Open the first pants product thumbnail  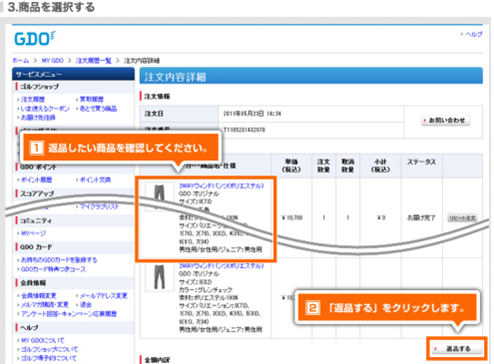coord(159,196)
